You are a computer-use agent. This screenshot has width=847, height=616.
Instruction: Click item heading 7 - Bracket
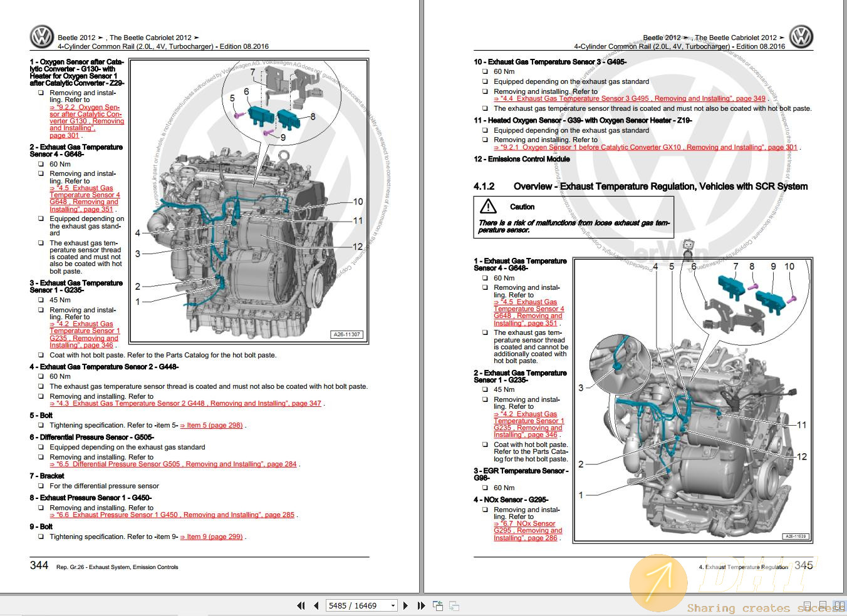47,476
